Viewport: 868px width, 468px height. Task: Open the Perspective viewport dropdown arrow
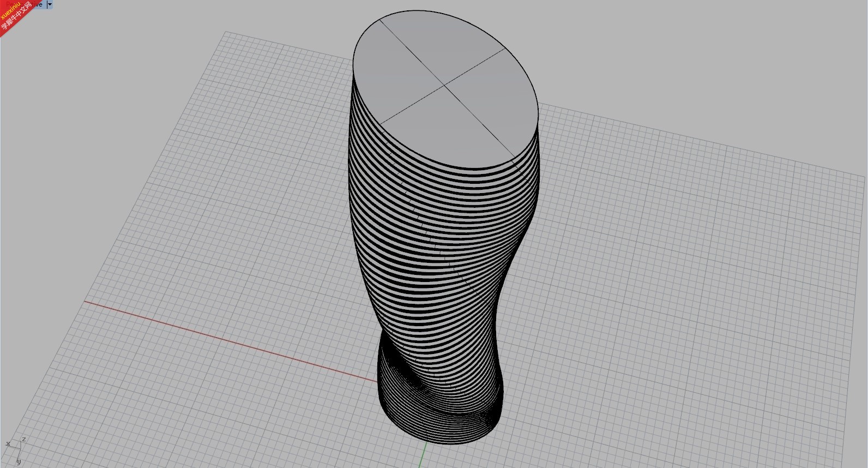[x=50, y=4]
